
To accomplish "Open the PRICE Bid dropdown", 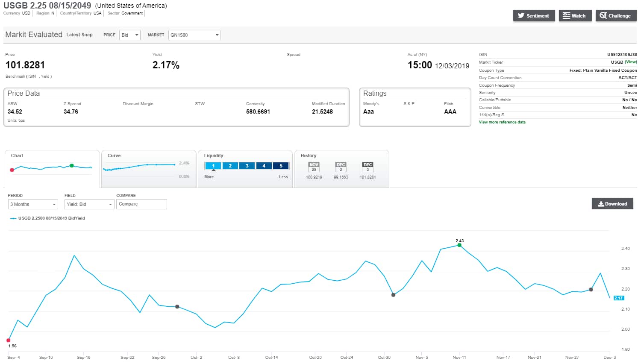I will click(x=130, y=35).
